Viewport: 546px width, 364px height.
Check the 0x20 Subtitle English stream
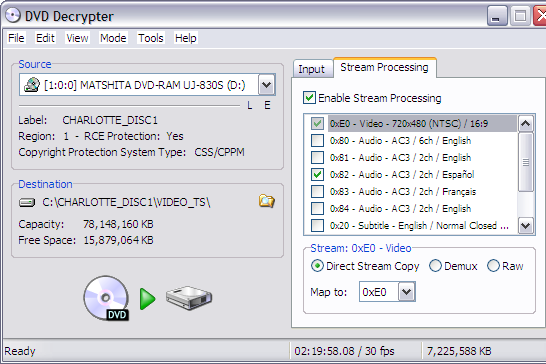(x=317, y=225)
